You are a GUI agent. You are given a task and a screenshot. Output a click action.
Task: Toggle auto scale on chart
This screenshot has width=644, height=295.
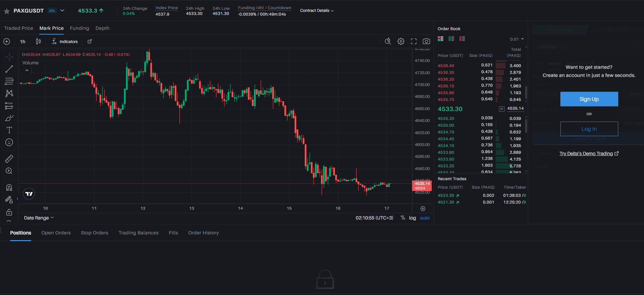click(x=425, y=218)
